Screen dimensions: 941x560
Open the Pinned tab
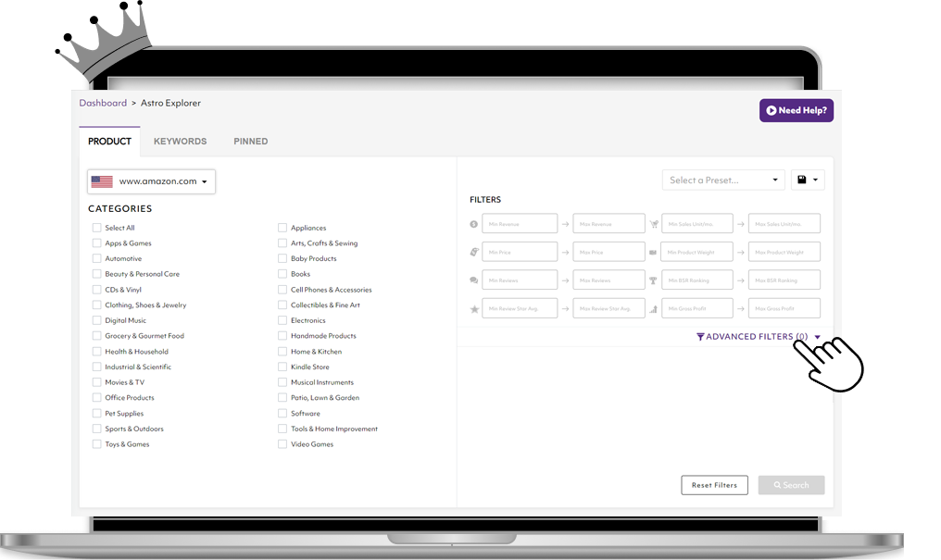coord(250,142)
